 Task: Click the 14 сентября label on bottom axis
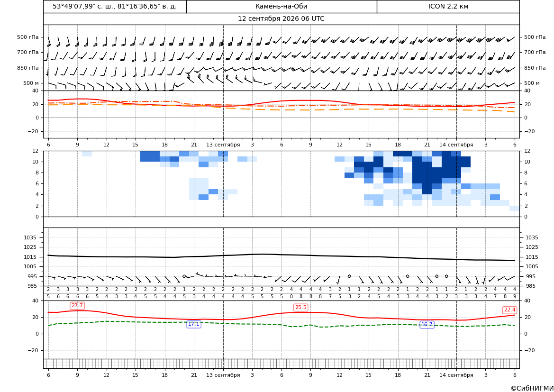pos(456,375)
